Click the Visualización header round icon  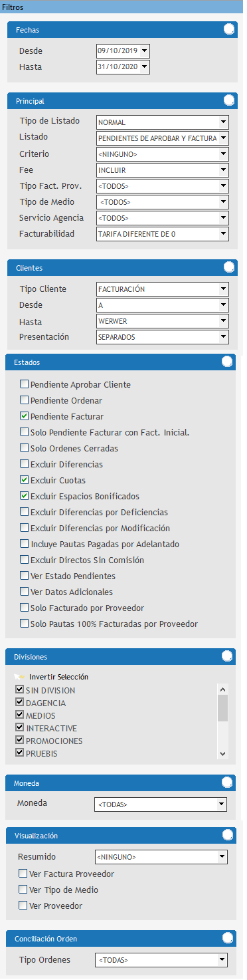(227, 835)
